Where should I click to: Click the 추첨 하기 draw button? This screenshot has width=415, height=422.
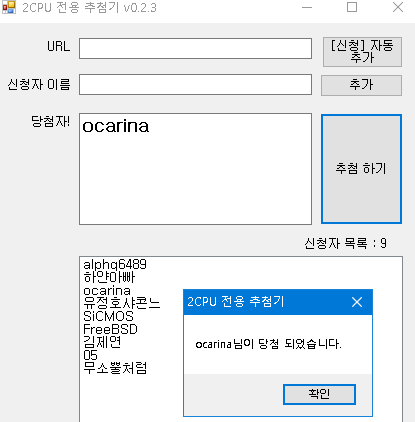pyautogui.click(x=361, y=169)
